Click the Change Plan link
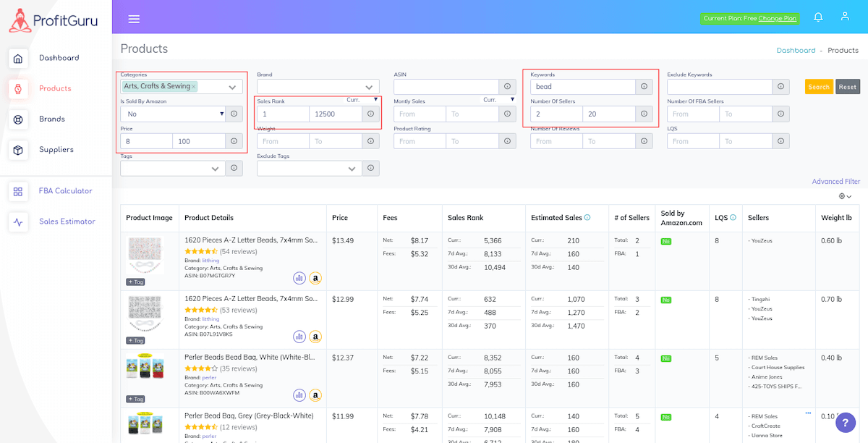 click(x=778, y=18)
